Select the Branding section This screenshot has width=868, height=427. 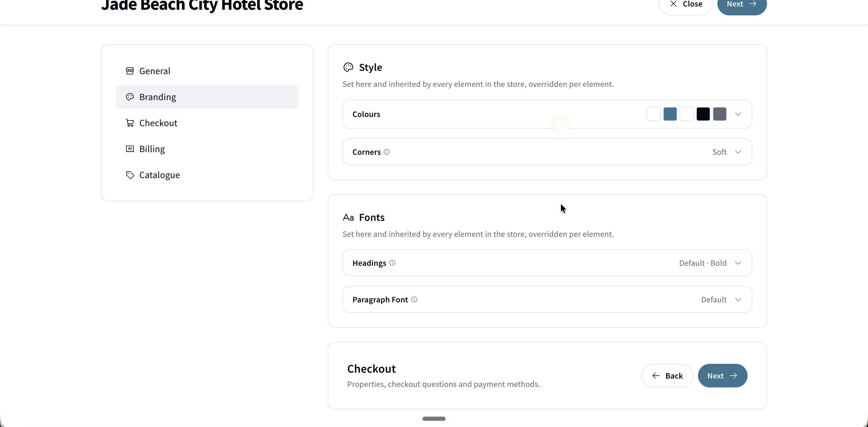click(x=207, y=97)
